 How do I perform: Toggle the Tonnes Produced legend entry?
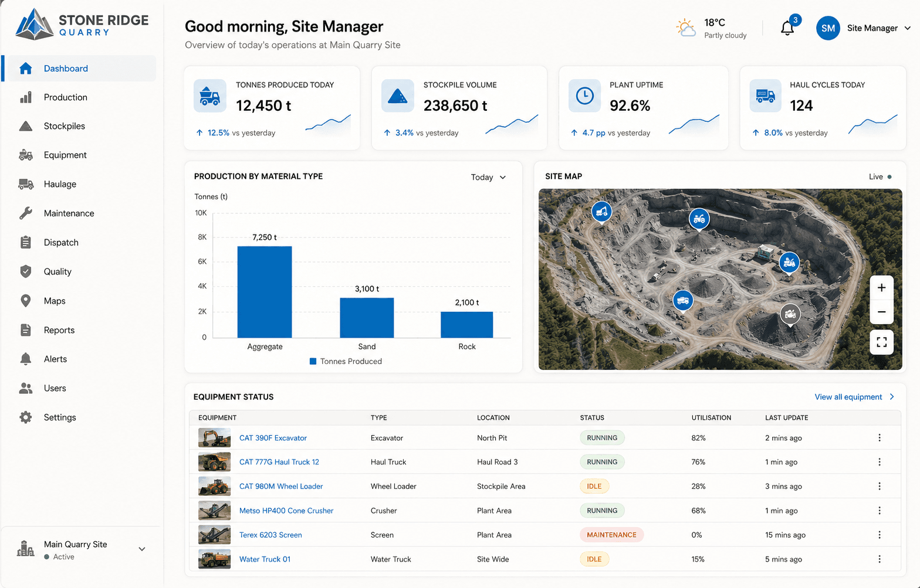[346, 361]
